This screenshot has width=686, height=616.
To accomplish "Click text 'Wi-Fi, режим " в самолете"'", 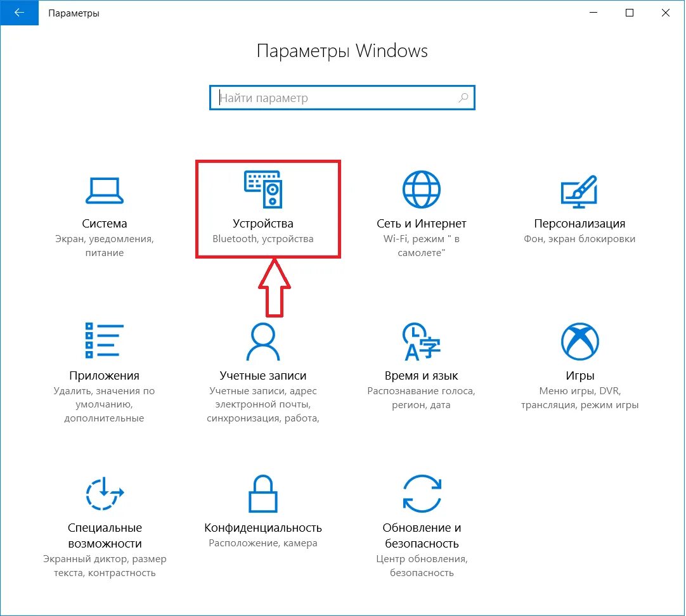I will coord(422,246).
